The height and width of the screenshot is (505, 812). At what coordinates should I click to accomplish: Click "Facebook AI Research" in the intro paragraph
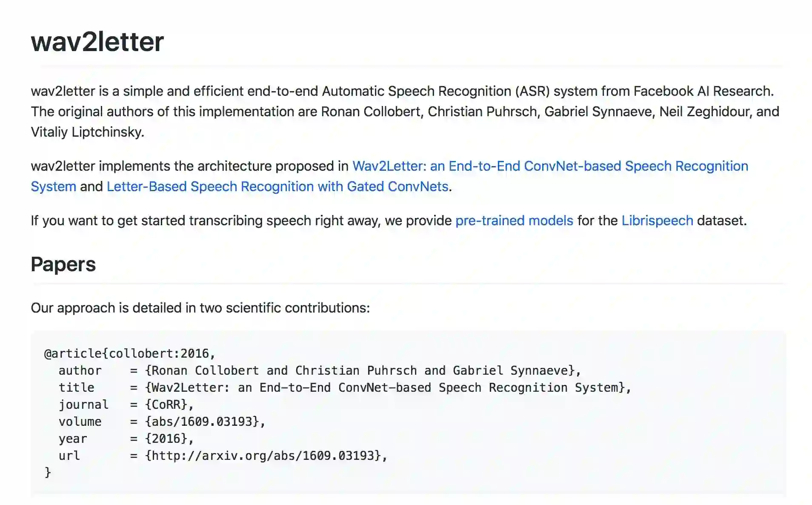(x=703, y=91)
